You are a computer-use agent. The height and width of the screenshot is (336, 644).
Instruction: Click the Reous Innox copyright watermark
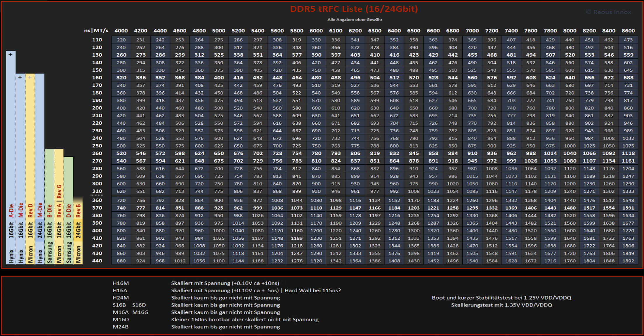(608, 12)
